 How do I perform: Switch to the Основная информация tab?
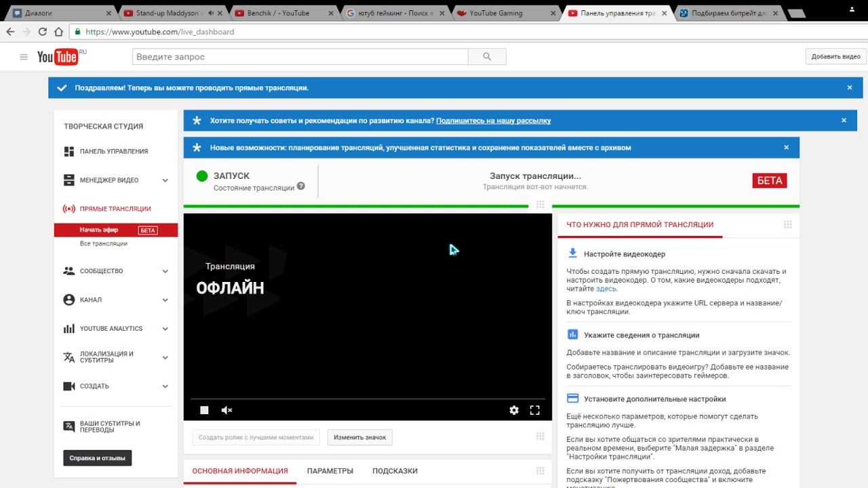click(240, 471)
